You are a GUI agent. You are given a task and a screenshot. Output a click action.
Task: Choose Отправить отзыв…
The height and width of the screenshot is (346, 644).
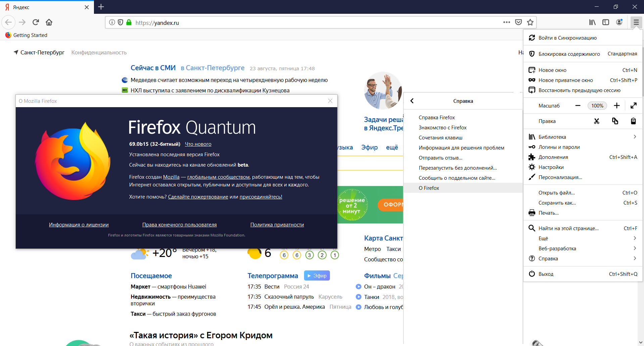pos(463,158)
